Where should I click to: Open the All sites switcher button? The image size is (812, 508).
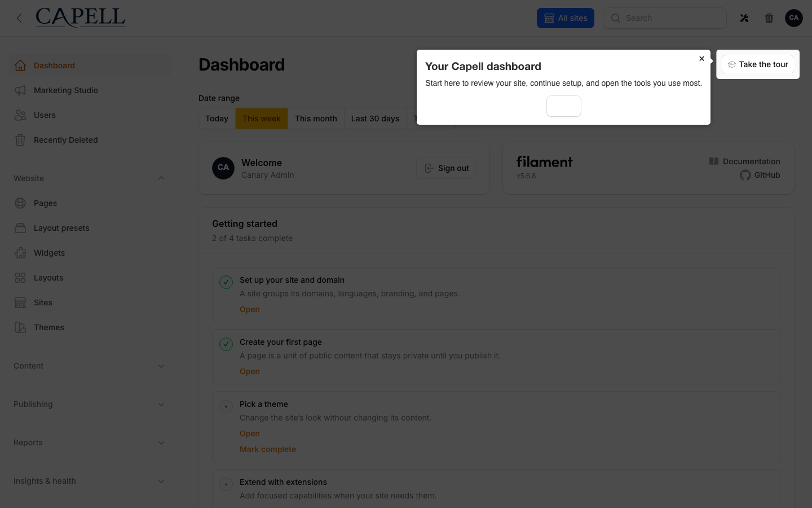coord(566,18)
